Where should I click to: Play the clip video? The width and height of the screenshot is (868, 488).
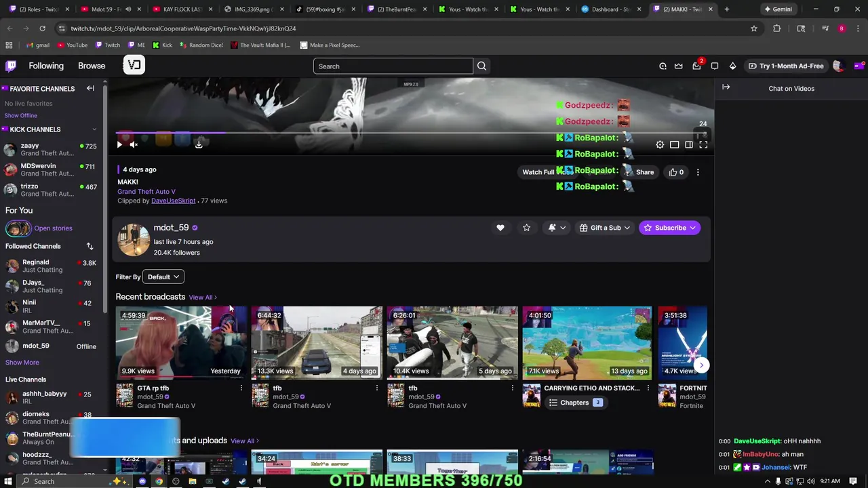[119, 144]
